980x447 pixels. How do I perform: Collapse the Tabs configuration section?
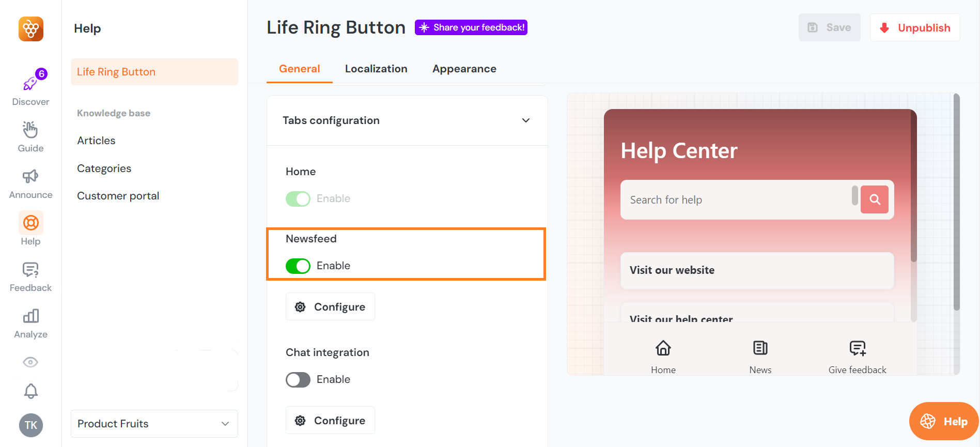click(x=525, y=120)
